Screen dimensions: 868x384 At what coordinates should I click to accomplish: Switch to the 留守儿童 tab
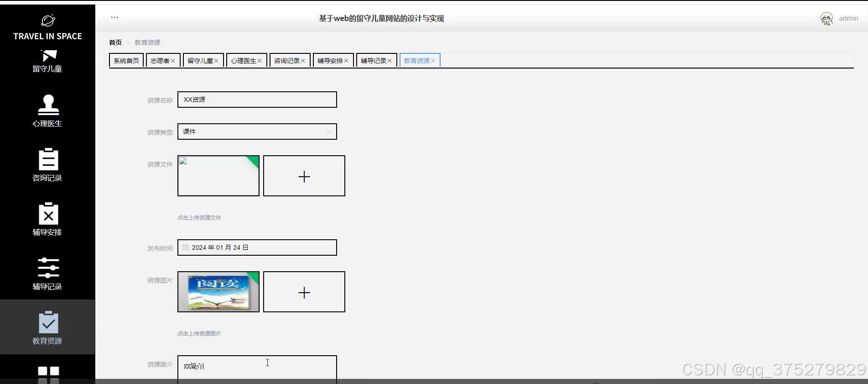(200, 60)
